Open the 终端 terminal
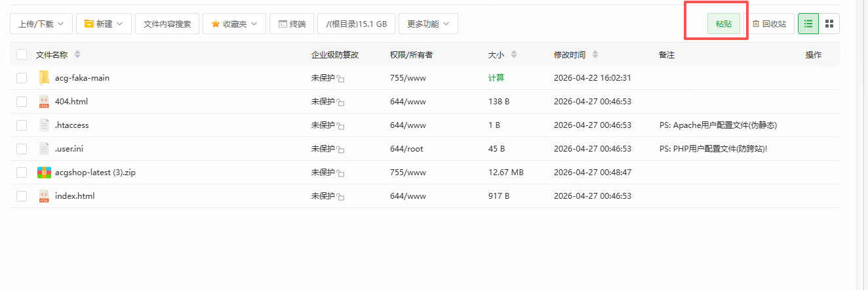Image resolution: width=868 pixels, height=290 pixels. (292, 24)
